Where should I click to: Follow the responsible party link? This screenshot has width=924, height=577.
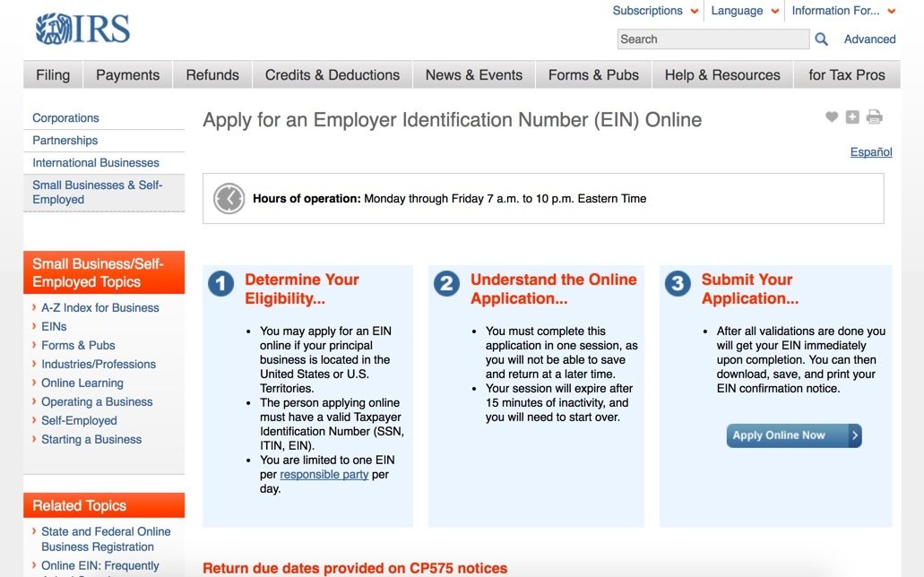[x=324, y=475]
